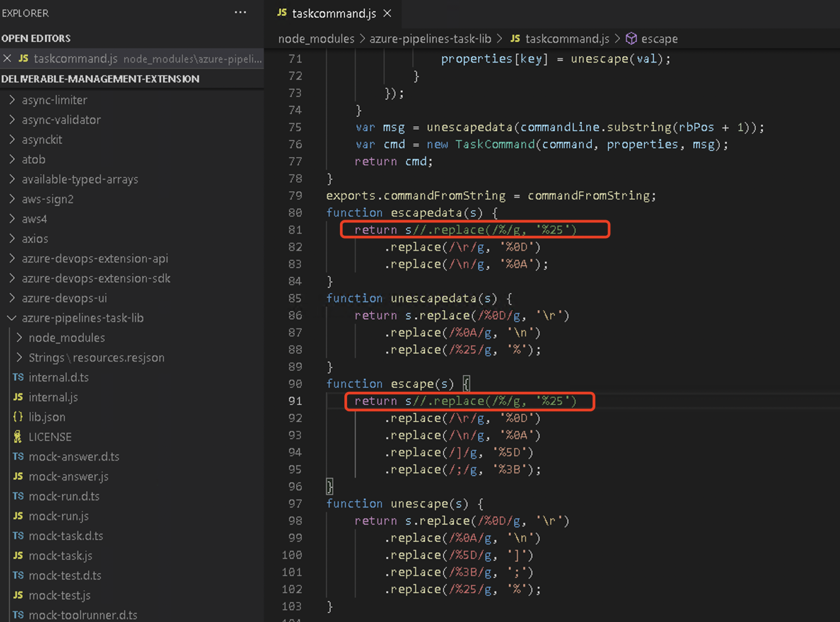Screen dimensions: 840x622
Task: Click the escape symbol in breadcrumb
Action: pyautogui.click(x=659, y=39)
